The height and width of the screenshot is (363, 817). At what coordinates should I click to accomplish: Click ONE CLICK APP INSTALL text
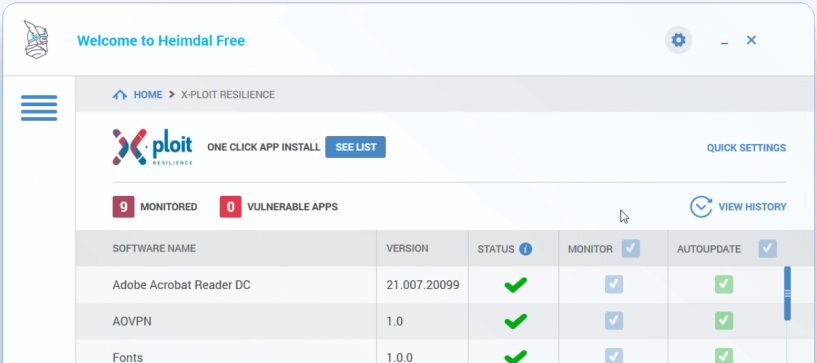264,147
